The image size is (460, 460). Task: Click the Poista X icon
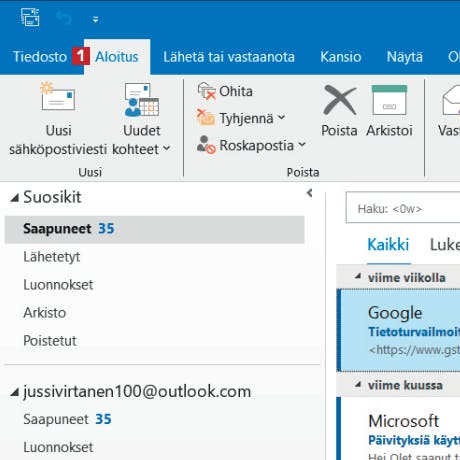point(339,100)
